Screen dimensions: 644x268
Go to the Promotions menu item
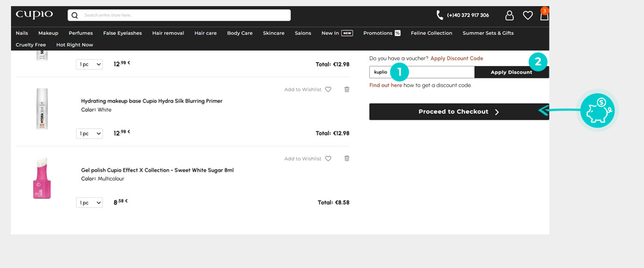(382, 33)
